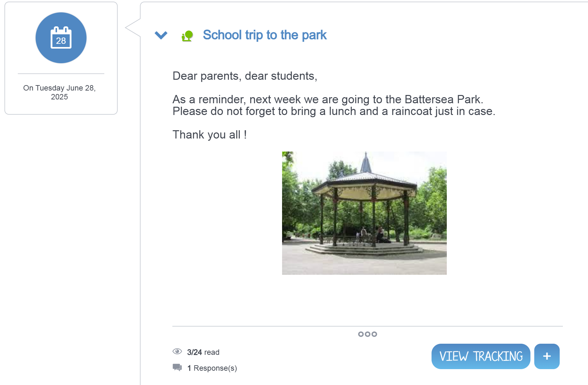Viewport: 588px width, 385px height.
Task: Open the "School trip to the park" title
Action: 265,35
